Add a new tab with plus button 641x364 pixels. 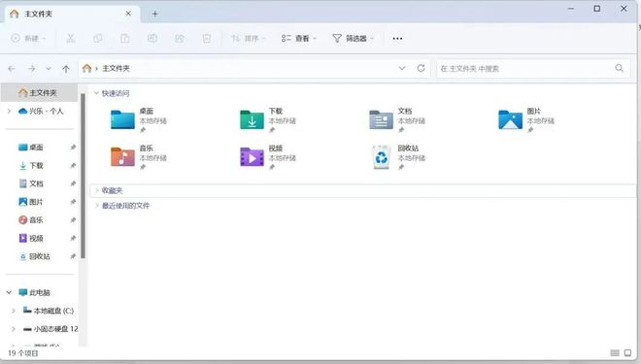pos(155,14)
